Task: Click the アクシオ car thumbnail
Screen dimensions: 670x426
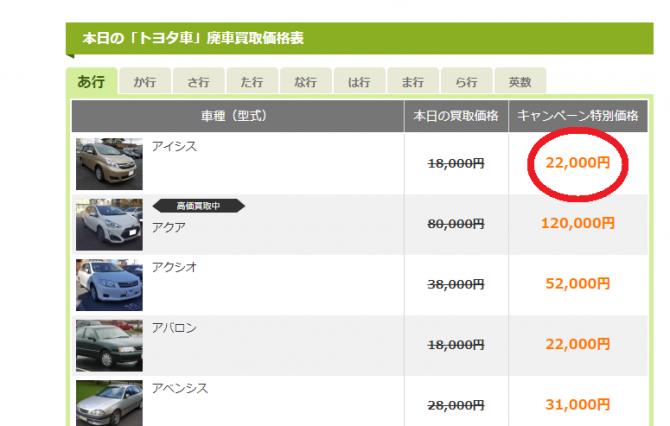Action: coord(109,285)
